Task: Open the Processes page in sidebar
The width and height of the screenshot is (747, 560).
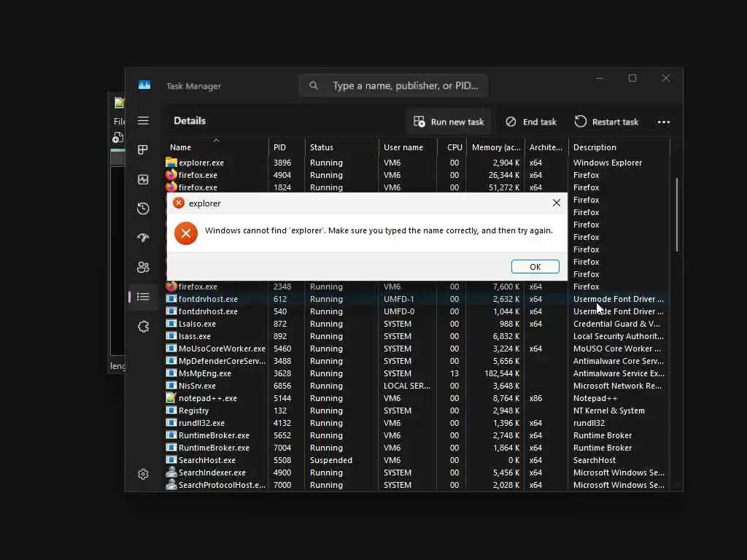Action: coord(143,149)
